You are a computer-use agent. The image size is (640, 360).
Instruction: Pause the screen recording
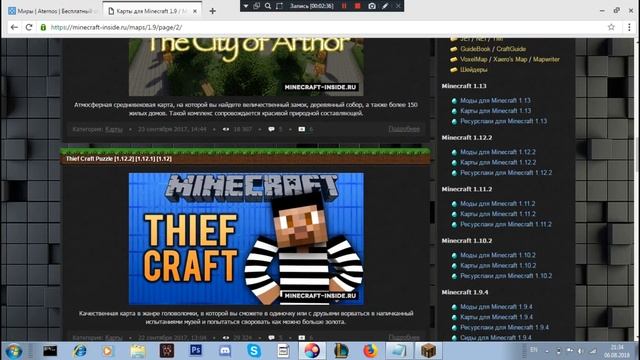pos(344,6)
